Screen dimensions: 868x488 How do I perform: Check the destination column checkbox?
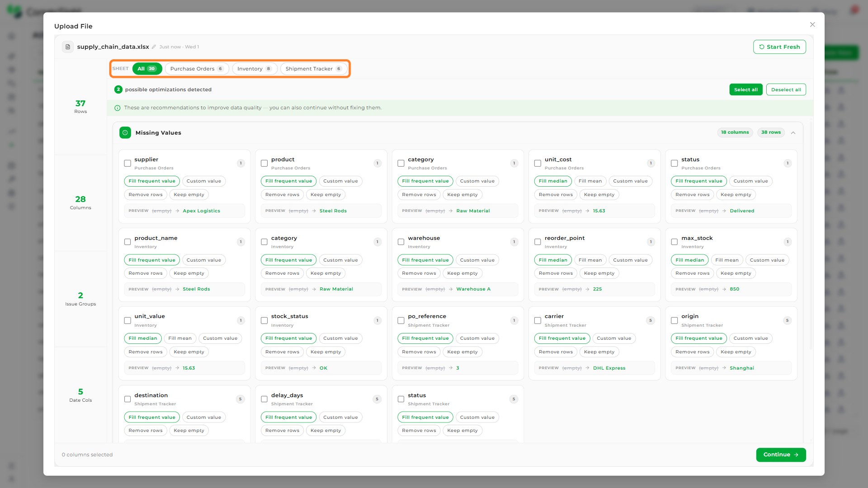pyautogui.click(x=127, y=399)
